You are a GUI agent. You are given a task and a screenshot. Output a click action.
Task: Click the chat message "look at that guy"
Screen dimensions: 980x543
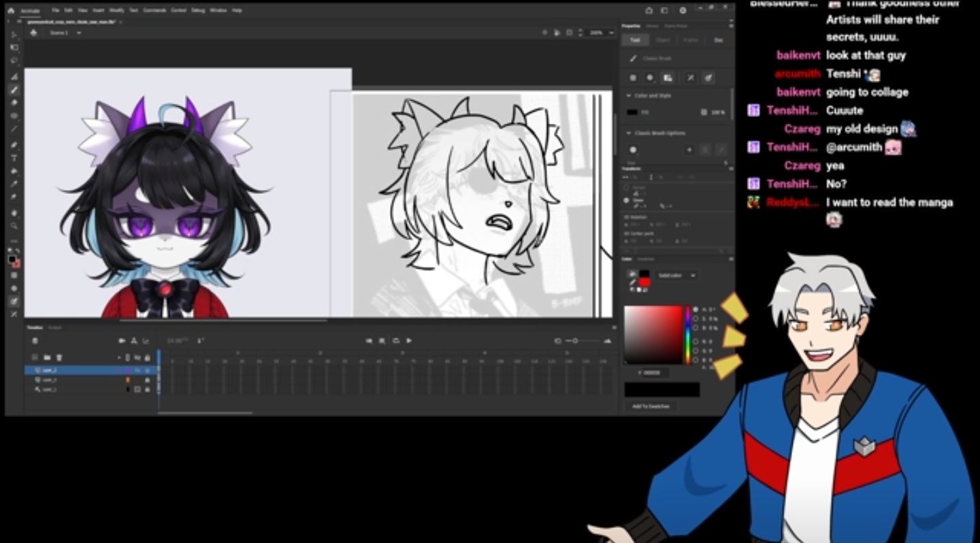866,56
